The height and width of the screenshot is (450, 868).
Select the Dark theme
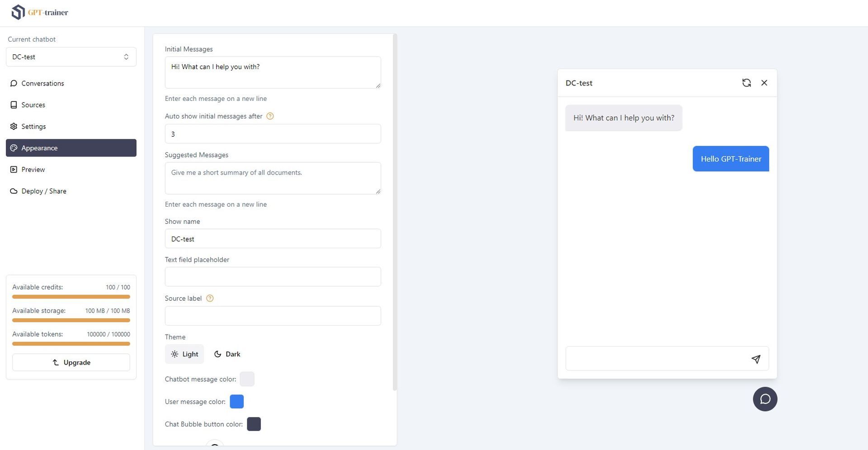(x=227, y=354)
